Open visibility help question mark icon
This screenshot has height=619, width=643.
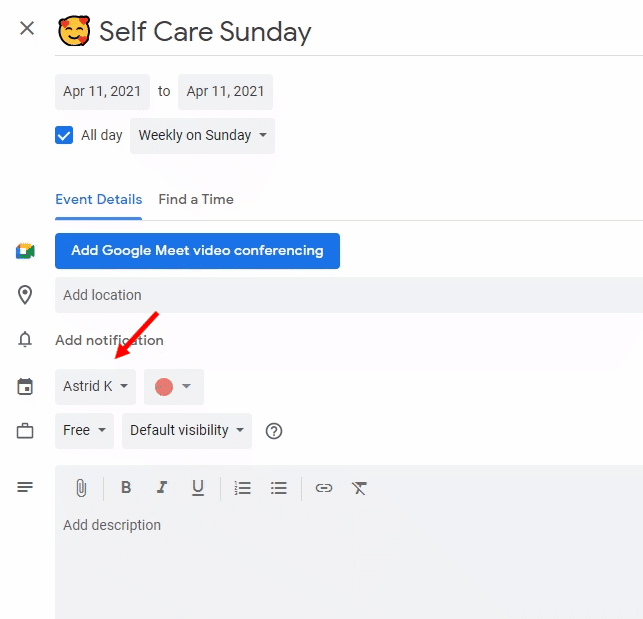pos(274,431)
